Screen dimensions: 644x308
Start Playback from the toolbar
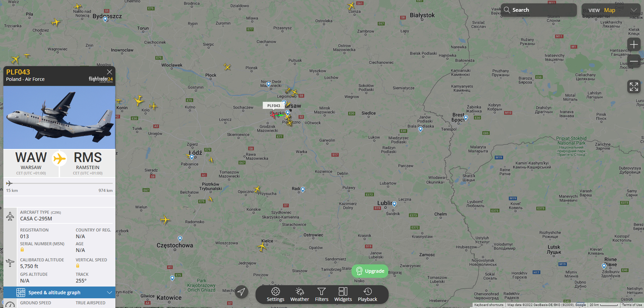(367, 295)
